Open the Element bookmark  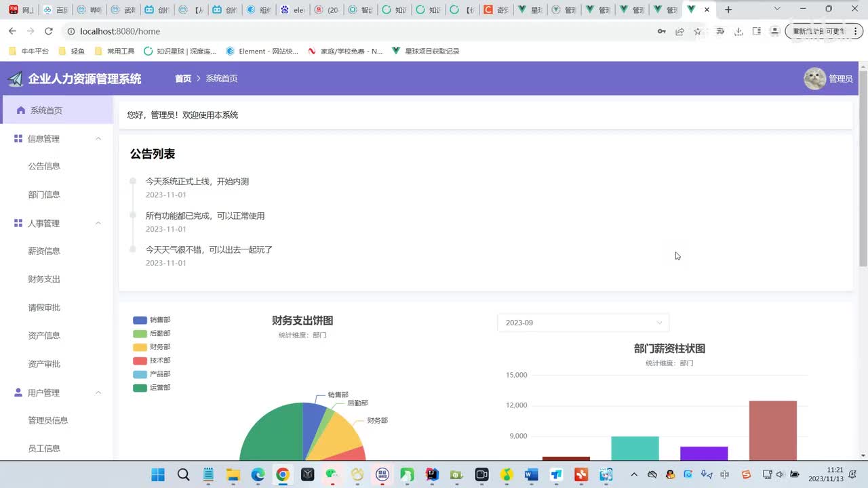pyautogui.click(x=262, y=51)
